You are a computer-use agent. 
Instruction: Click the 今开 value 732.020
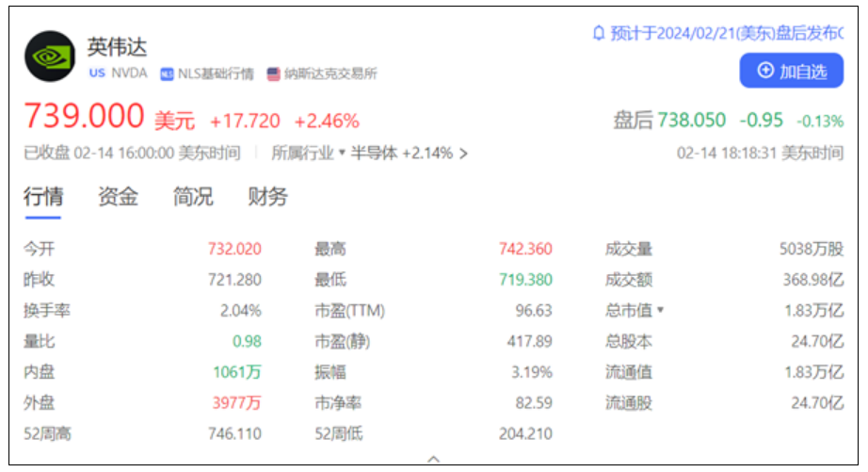pos(234,249)
